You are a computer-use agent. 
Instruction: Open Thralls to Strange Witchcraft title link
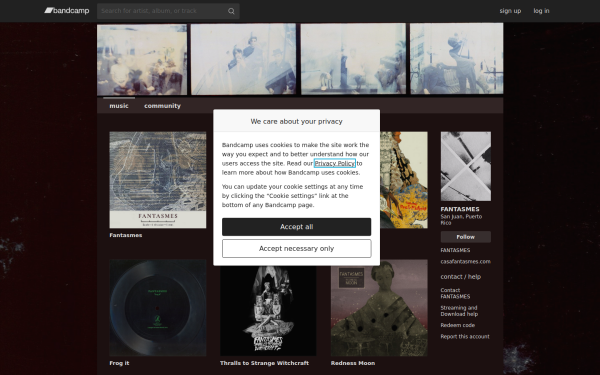(x=264, y=363)
